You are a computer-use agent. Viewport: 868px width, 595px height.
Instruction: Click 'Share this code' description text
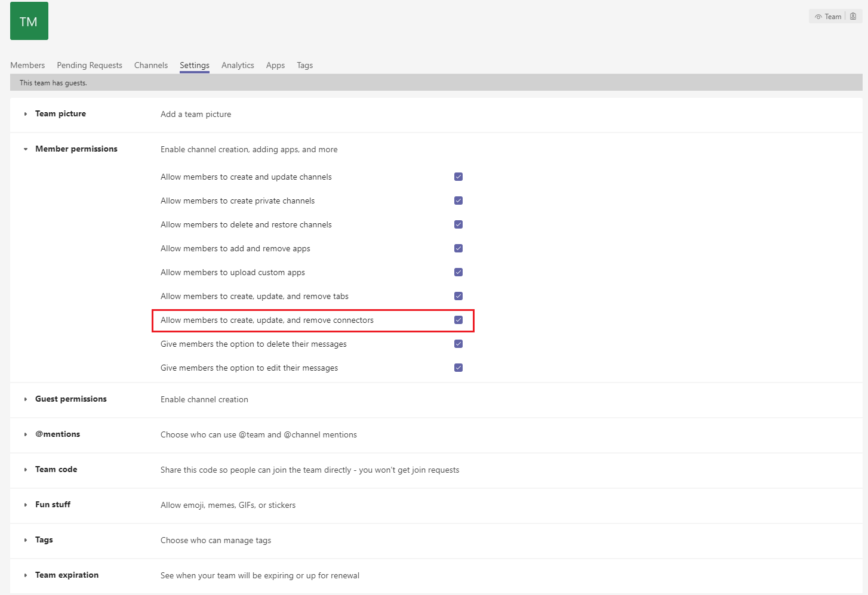310,470
